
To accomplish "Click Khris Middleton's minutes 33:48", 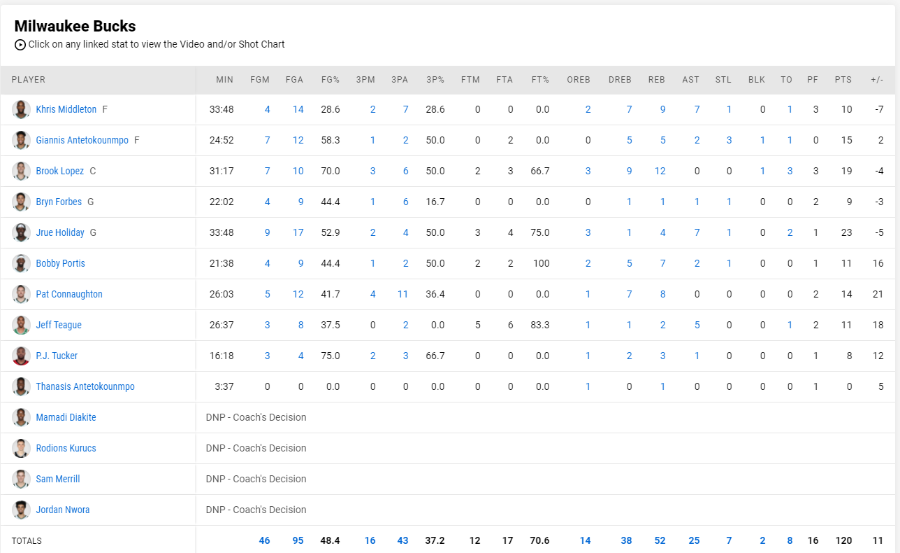I will coord(222,109).
